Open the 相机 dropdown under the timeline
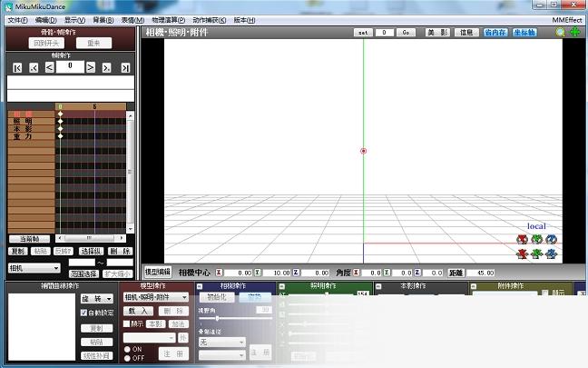Screen dimensions: 588x368 [34, 268]
